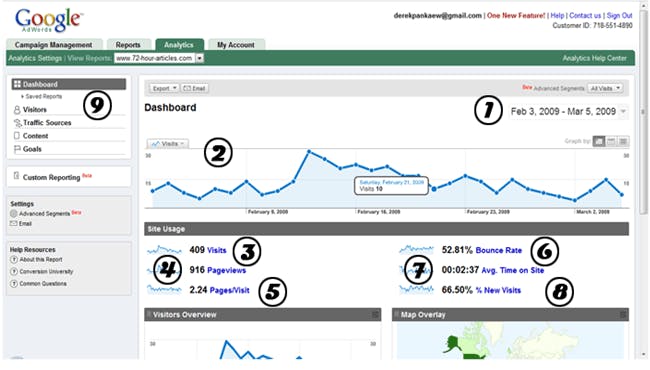Switch to the My Account tab

click(236, 45)
